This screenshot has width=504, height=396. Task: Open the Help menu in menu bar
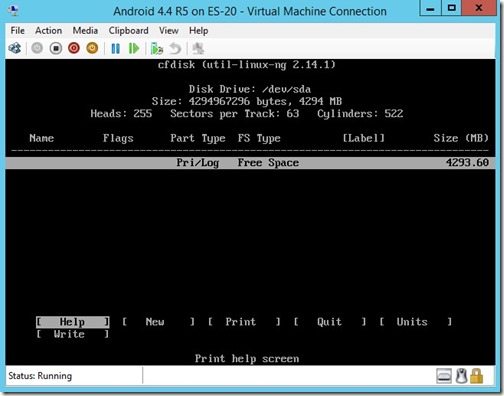(x=198, y=31)
